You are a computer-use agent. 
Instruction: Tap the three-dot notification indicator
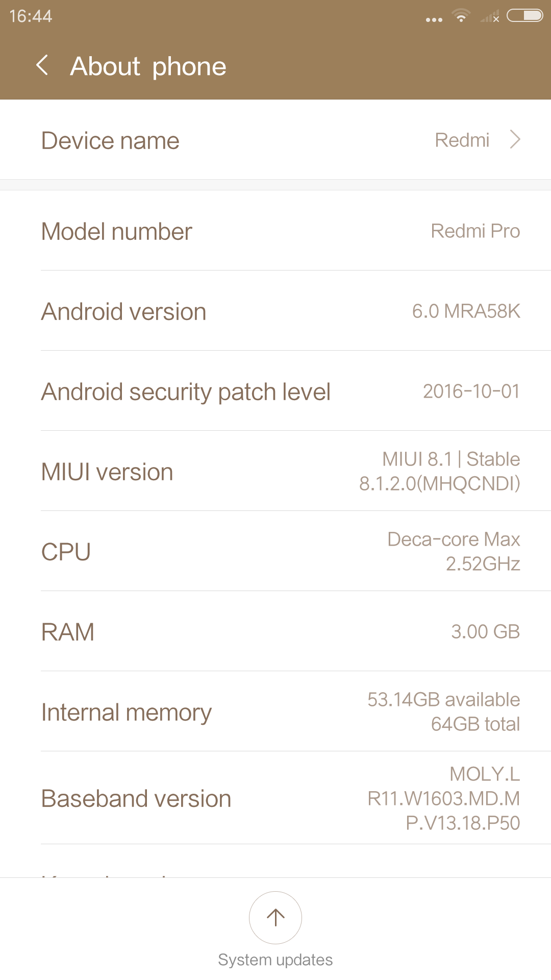point(434,20)
